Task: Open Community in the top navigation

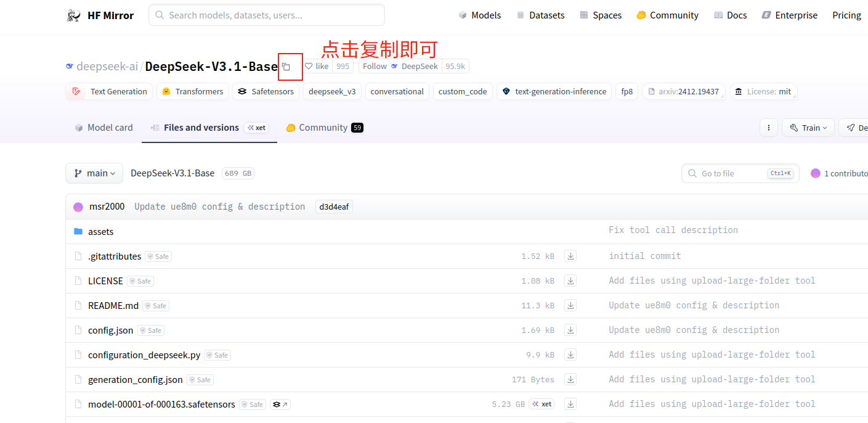Action: coord(667,15)
